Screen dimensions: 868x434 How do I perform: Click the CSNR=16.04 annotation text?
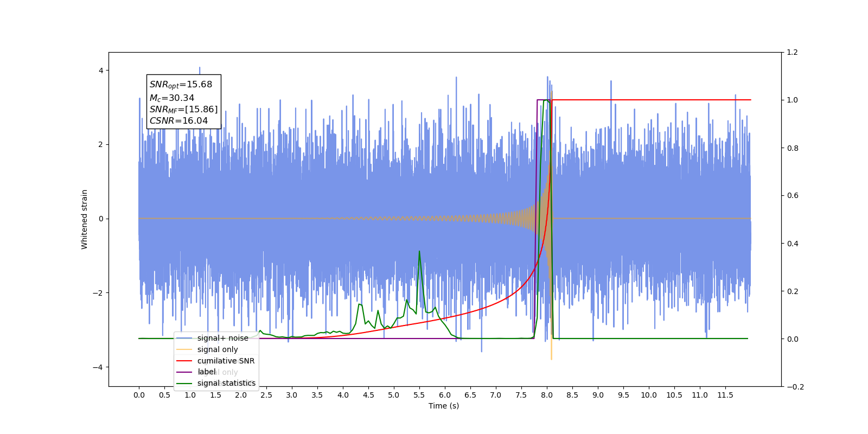point(178,121)
